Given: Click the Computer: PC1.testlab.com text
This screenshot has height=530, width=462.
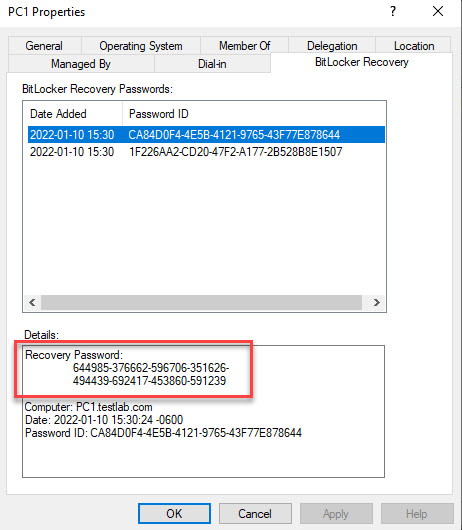Looking at the screenshot, I should pyautogui.click(x=89, y=407).
